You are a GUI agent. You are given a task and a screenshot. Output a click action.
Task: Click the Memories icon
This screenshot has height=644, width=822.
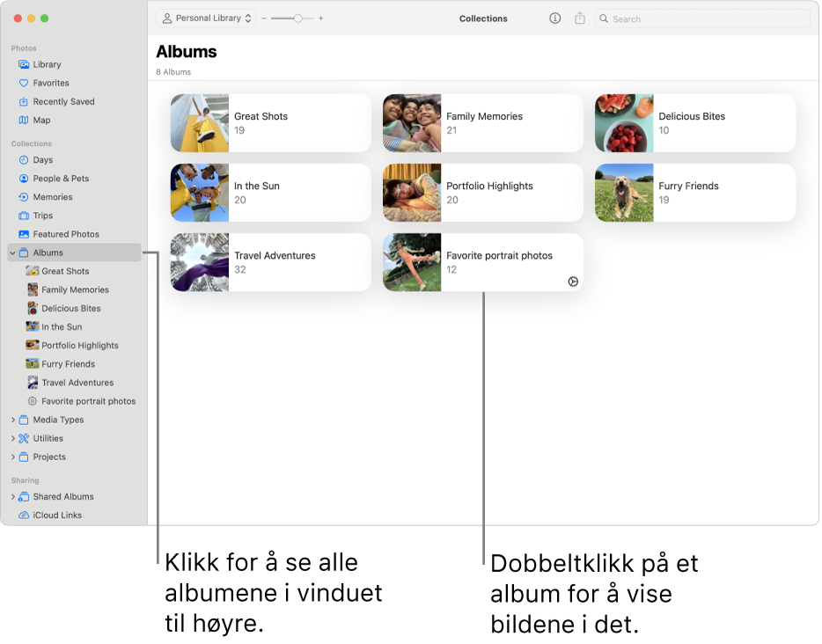click(x=24, y=197)
